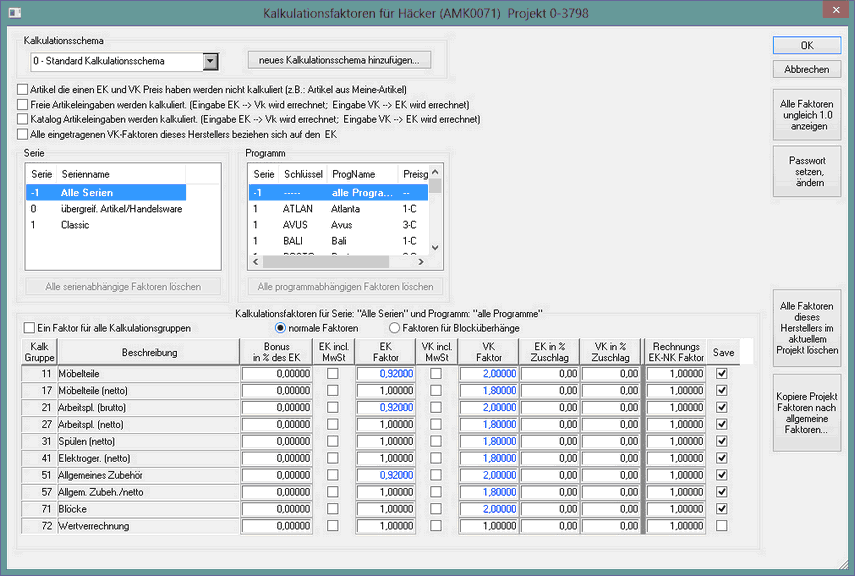Select 'normale Faktoren' radio button
Screen dimensions: 855x576
(281, 328)
